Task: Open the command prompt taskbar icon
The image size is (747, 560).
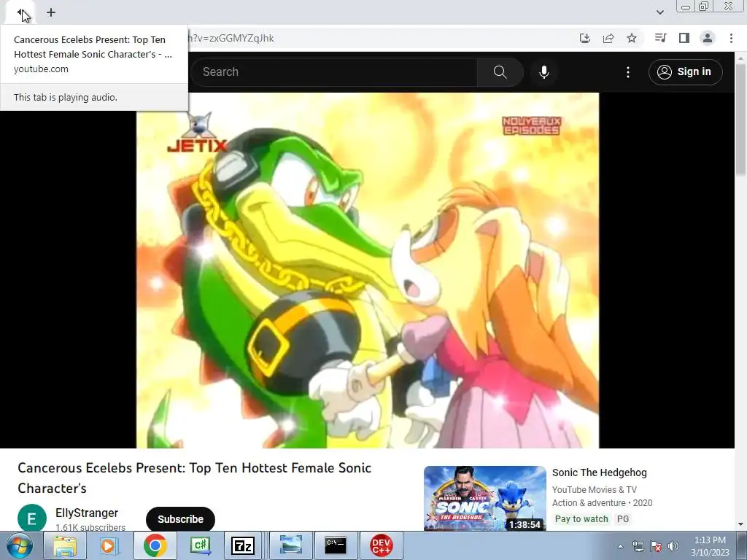Action: 336,545
